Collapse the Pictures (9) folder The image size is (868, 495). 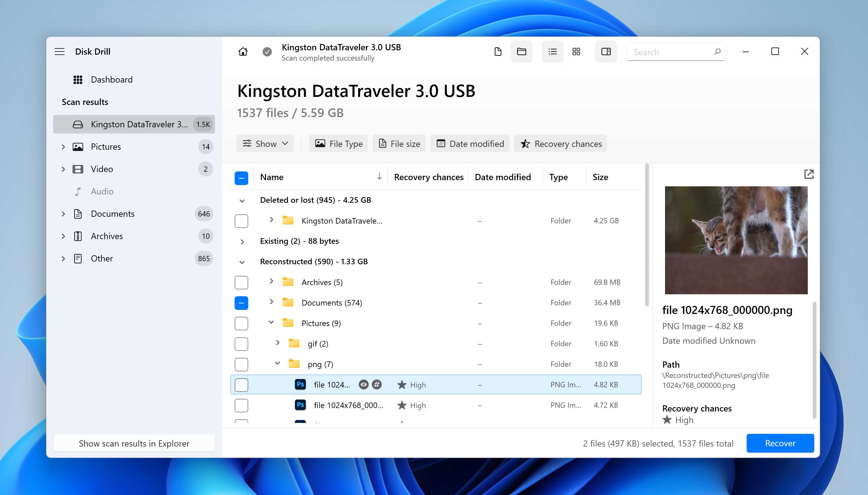click(x=271, y=322)
